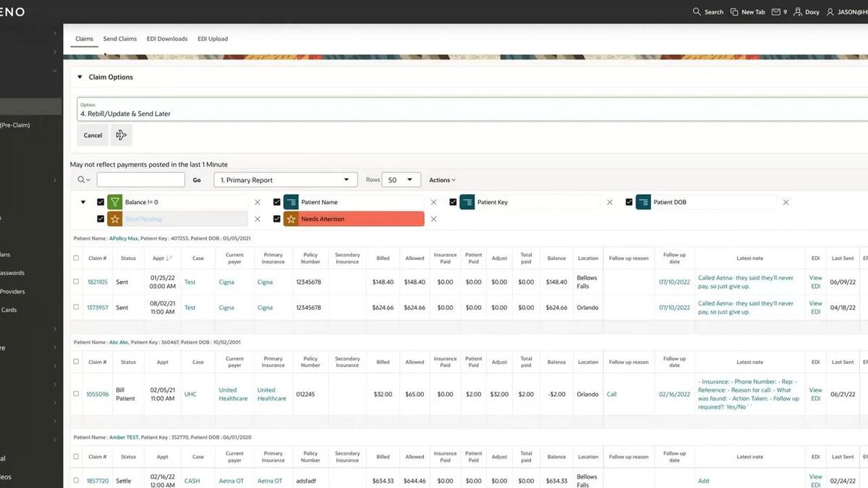The height and width of the screenshot is (488, 868).
Task: Click the Doxy doctor icon
Action: pos(798,12)
